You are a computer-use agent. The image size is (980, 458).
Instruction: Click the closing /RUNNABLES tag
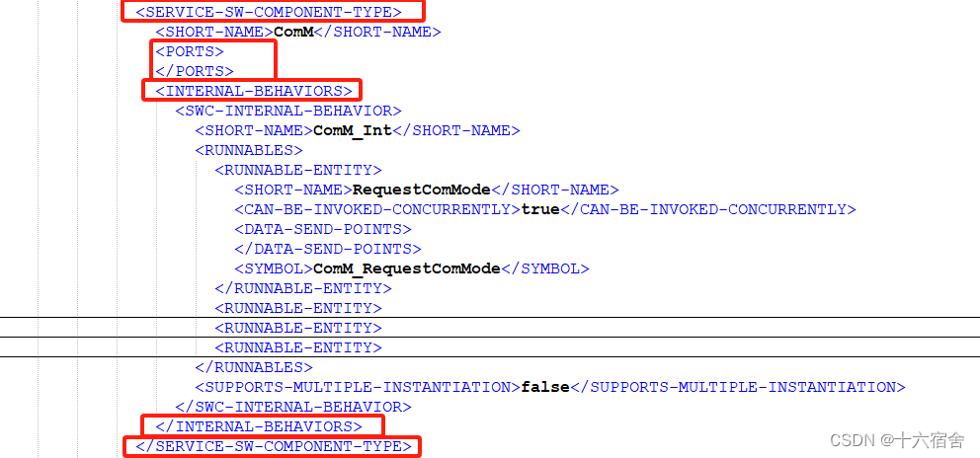(x=254, y=367)
